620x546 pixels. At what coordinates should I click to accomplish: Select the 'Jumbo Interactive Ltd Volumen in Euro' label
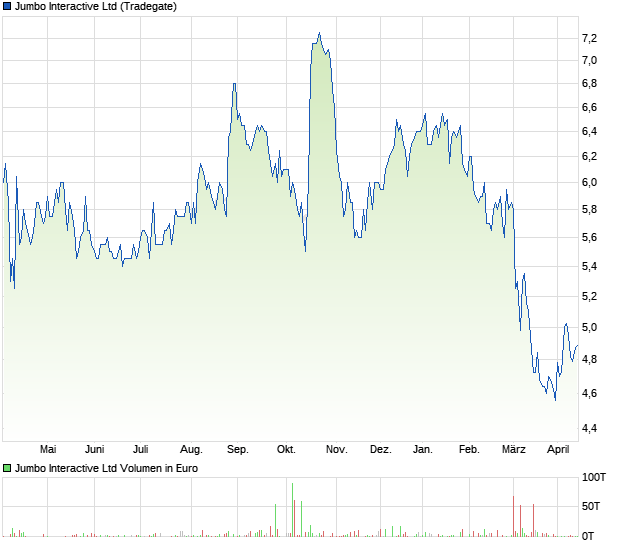pyautogui.click(x=106, y=469)
